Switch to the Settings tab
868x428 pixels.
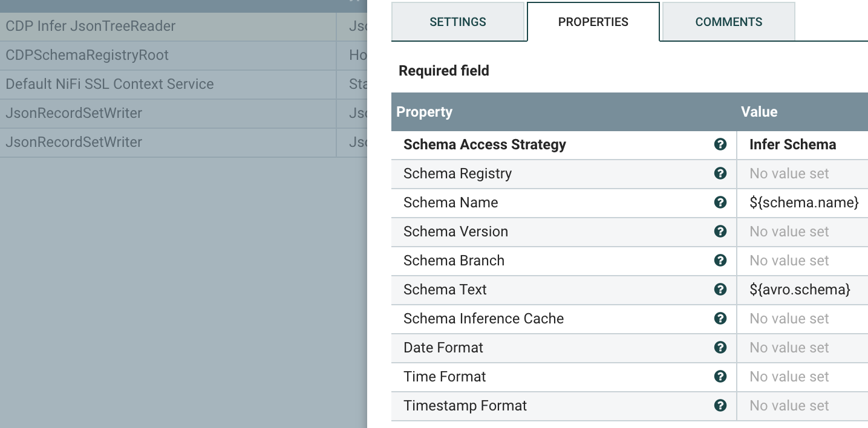click(x=457, y=22)
